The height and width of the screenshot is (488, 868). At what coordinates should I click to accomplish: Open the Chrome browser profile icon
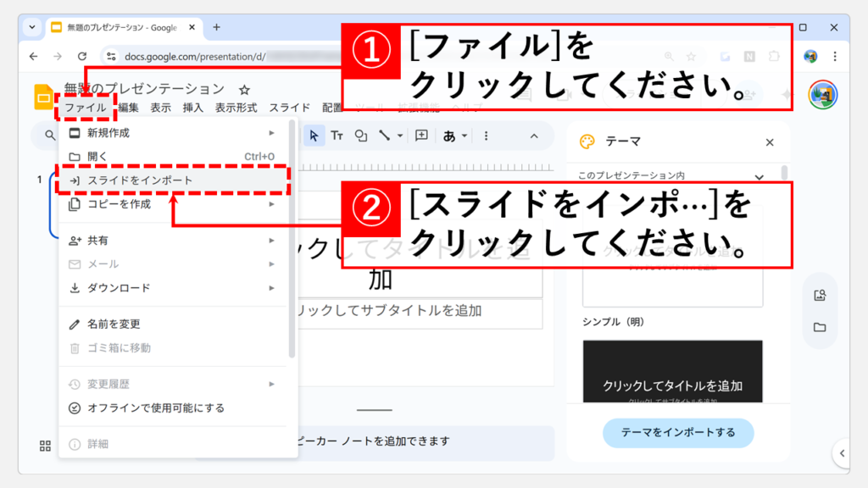pyautogui.click(x=810, y=57)
